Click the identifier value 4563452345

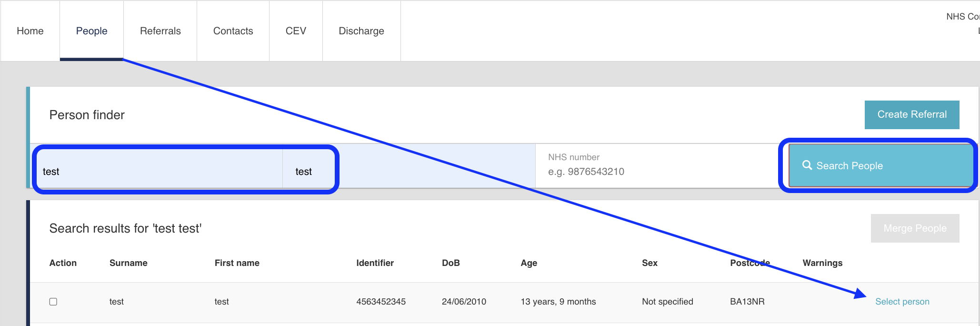pos(380,302)
